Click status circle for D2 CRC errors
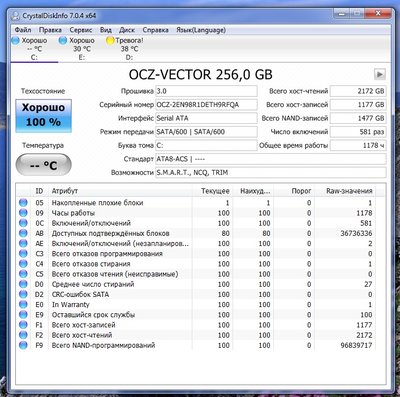This screenshot has width=400, height=397. (x=23, y=294)
